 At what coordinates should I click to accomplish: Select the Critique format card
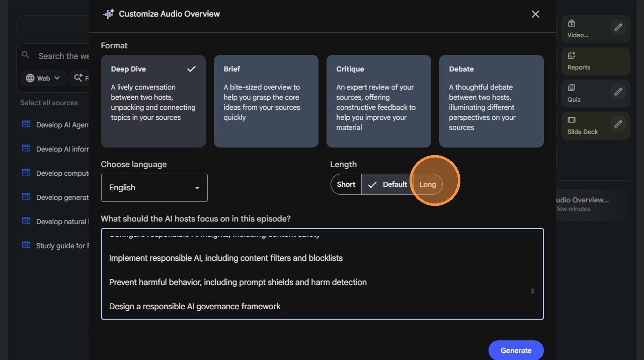378,101
